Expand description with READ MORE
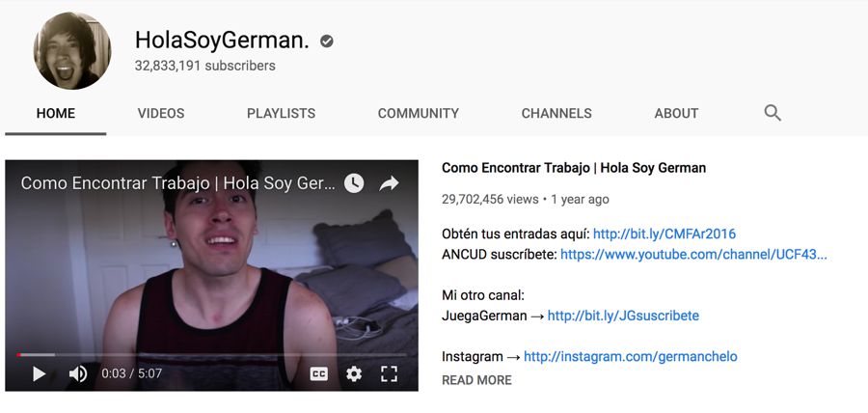Screen dimensions: 868x413 click(x=476, y=380)
